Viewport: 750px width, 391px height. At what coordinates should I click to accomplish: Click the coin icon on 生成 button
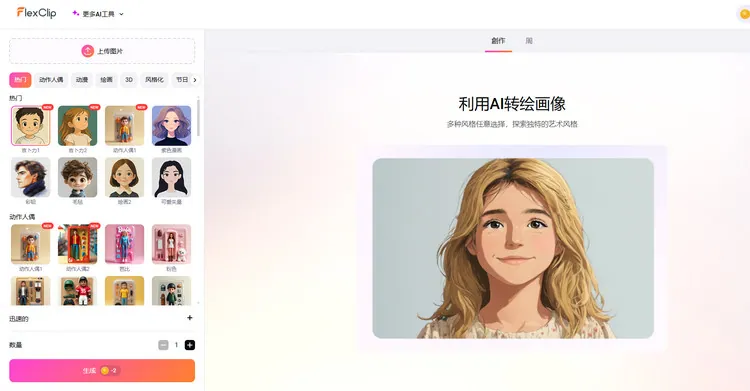coord(105,370)
